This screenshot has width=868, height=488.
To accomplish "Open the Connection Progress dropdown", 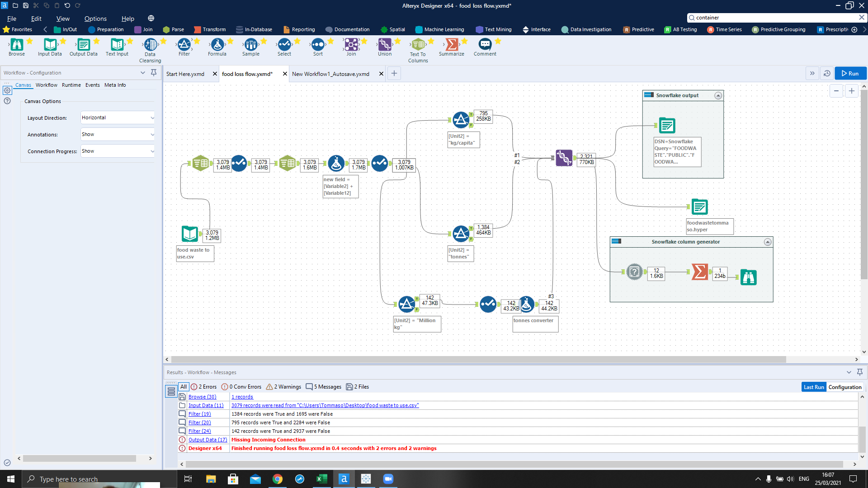I will 118,151.
